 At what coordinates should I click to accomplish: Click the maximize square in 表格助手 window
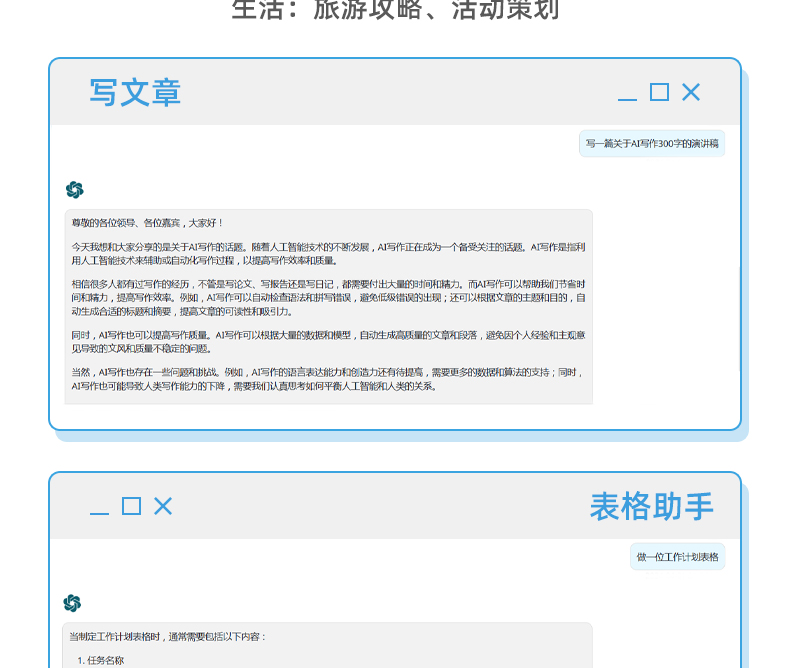(131, 506)
